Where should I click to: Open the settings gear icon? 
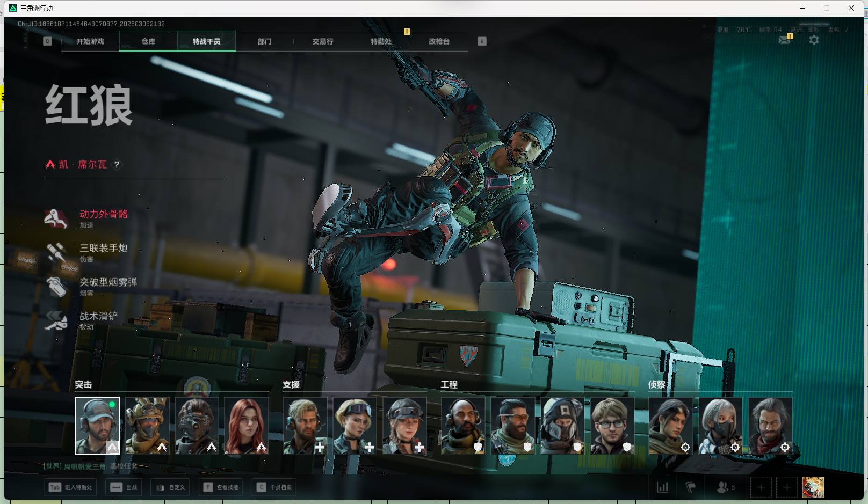814,40
